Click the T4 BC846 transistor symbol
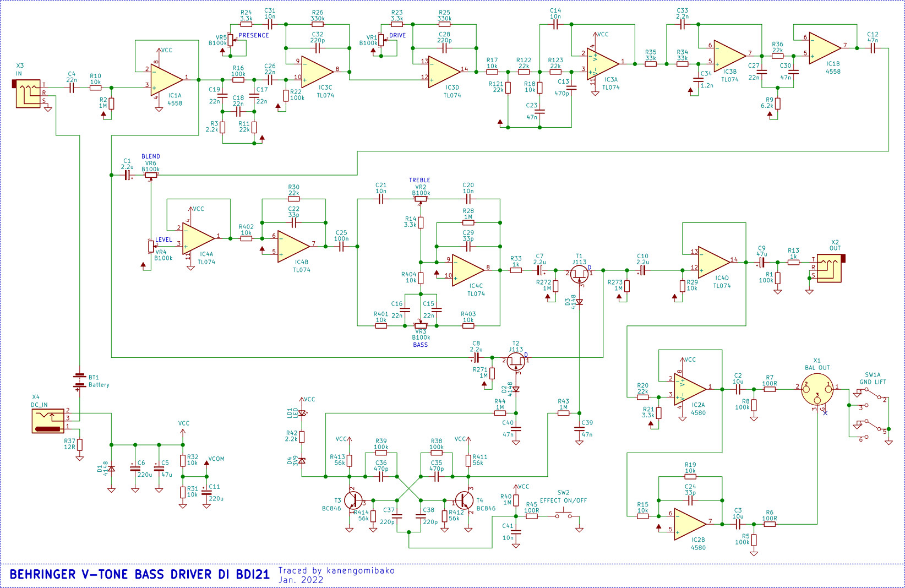Viewport: 905px width, 588px height. click(464, 500)
